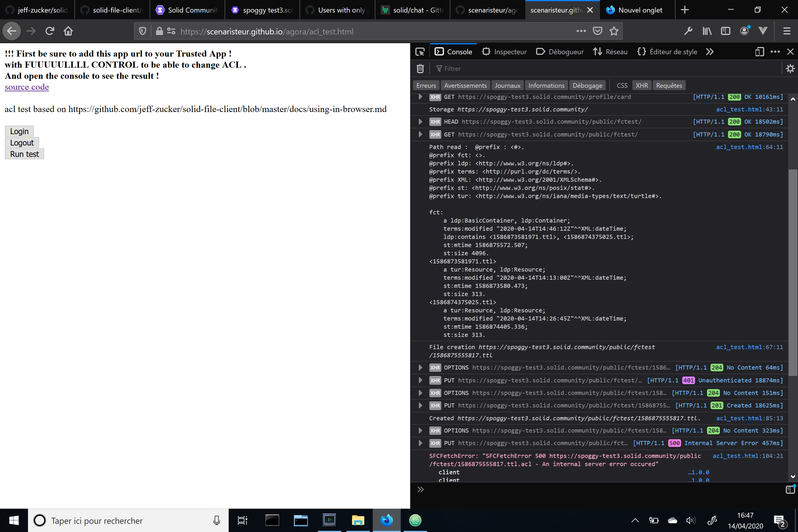Select the element picker icon in devtools
798x532 pixels.
pos(420,52)
